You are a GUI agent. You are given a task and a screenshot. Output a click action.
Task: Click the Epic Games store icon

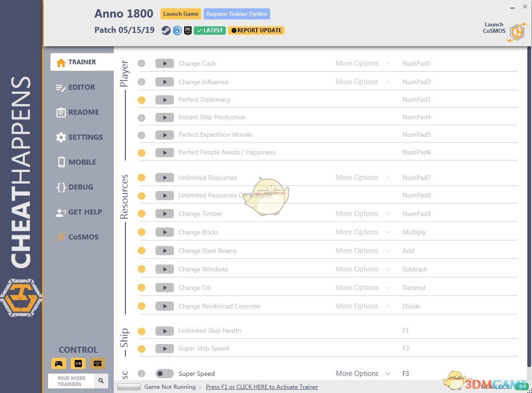[x=188, y=31]
